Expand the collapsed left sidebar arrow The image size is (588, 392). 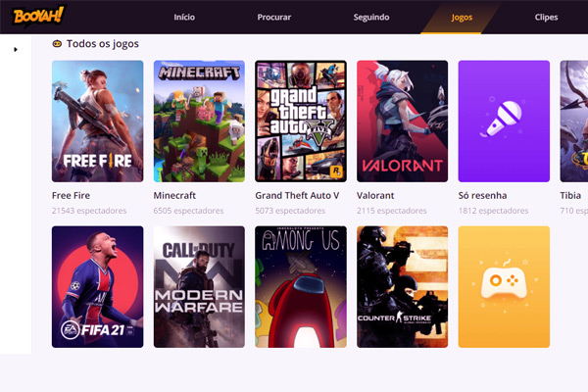tap(16, 50)
